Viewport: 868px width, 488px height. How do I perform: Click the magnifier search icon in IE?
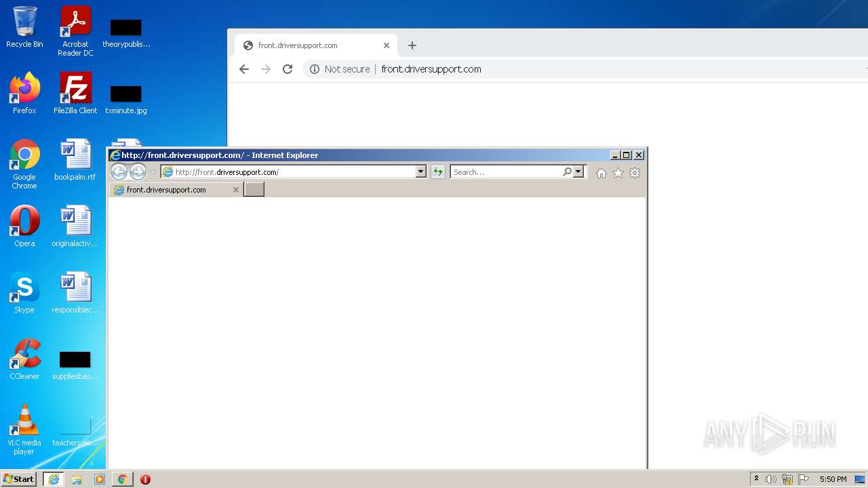point(567,172)
